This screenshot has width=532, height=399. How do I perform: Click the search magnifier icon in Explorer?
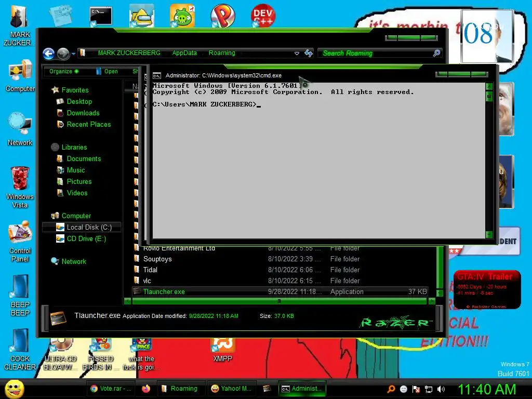[x=436, y=53]
